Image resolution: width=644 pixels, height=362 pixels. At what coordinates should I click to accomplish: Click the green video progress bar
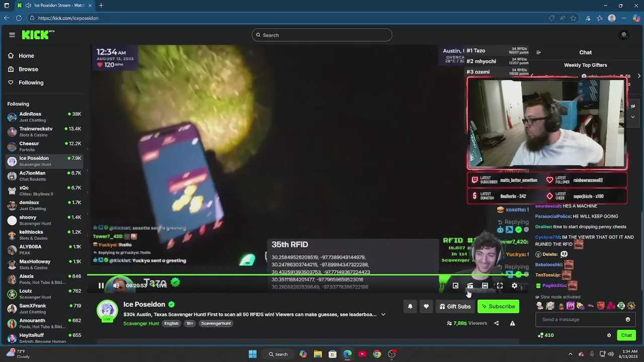[x=307, y=275]
